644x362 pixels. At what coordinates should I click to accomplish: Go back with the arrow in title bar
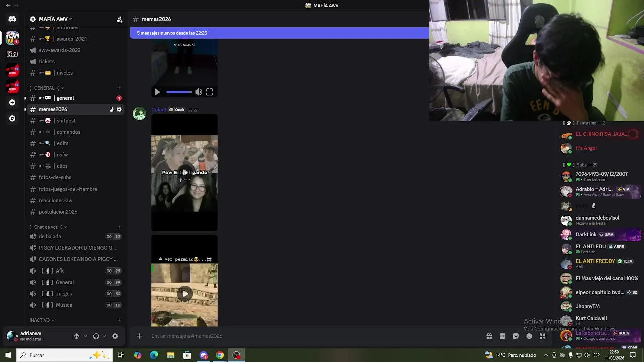click(8, 5)
